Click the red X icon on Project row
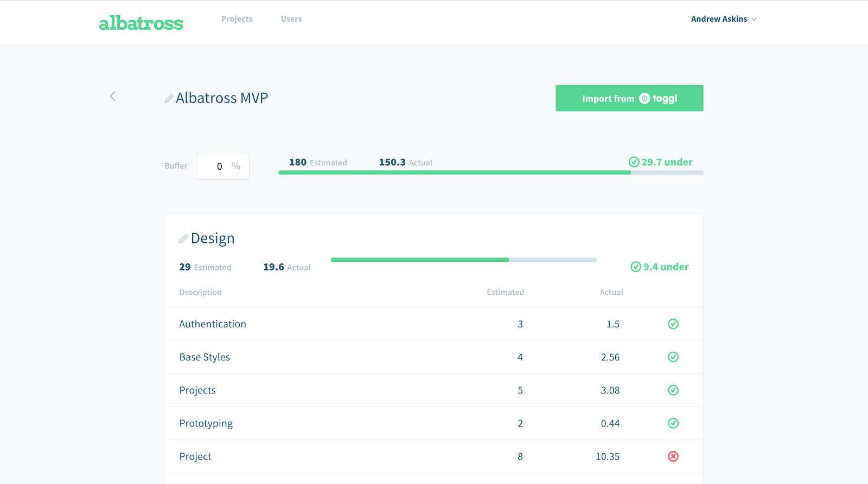The image size is (868, 484). tap(673, 456)
